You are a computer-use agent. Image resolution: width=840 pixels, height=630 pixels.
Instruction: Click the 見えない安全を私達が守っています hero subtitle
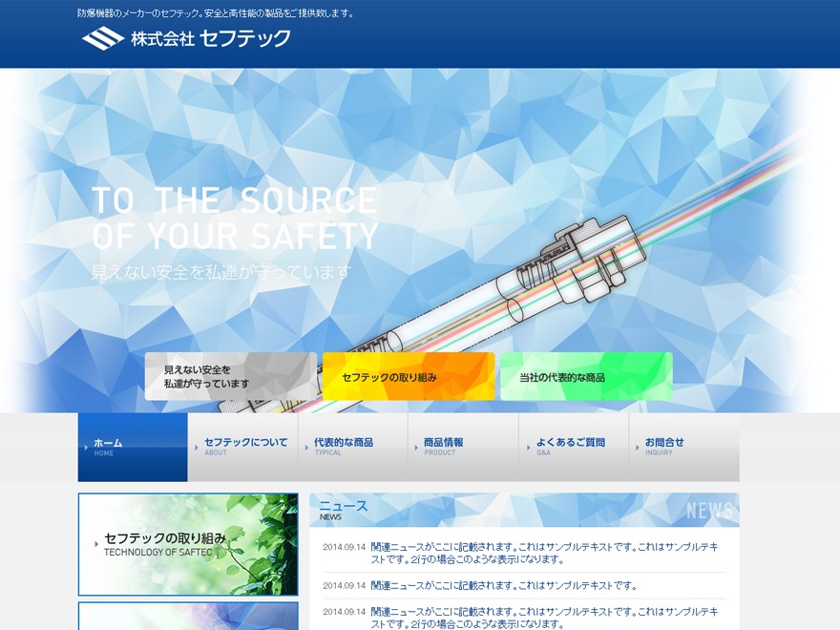click(x=221, y=272)
